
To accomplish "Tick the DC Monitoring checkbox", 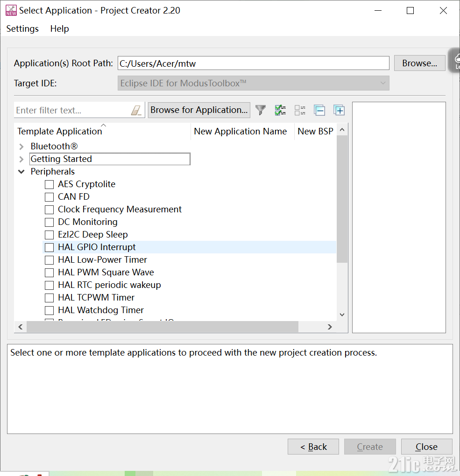I will [49, 222].
